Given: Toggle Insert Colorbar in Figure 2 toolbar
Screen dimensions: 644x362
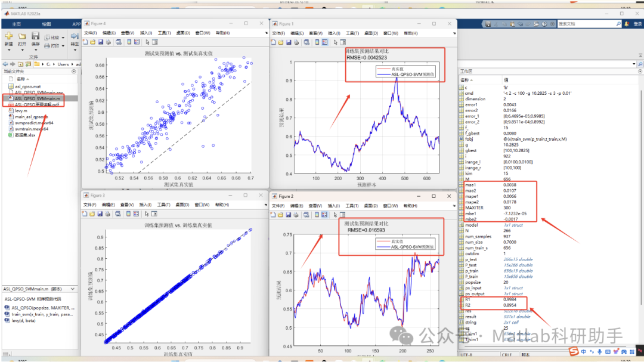Looking at the screenshot, I should coord(317,215).
